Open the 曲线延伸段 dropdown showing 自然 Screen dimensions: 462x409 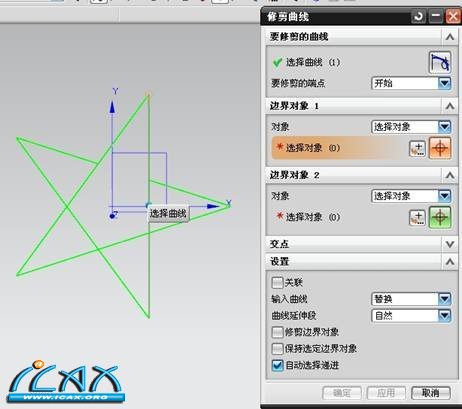pos(411,315)
